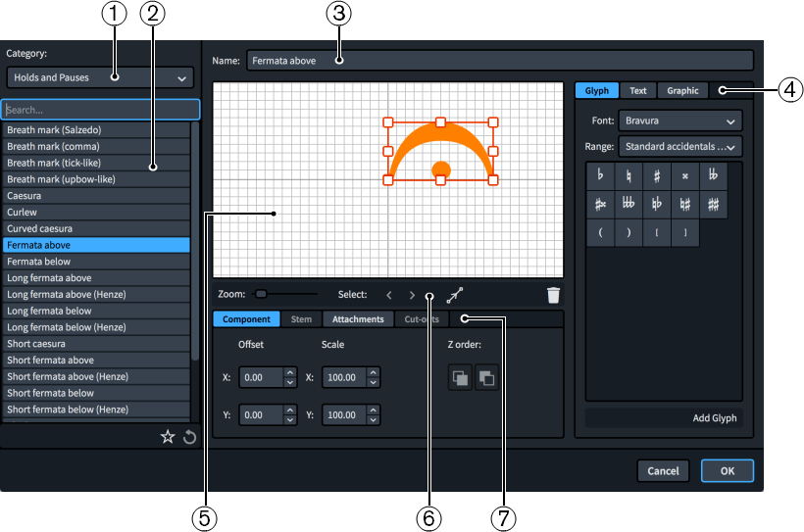Select Curlew in list

click(x=96, y=213)
